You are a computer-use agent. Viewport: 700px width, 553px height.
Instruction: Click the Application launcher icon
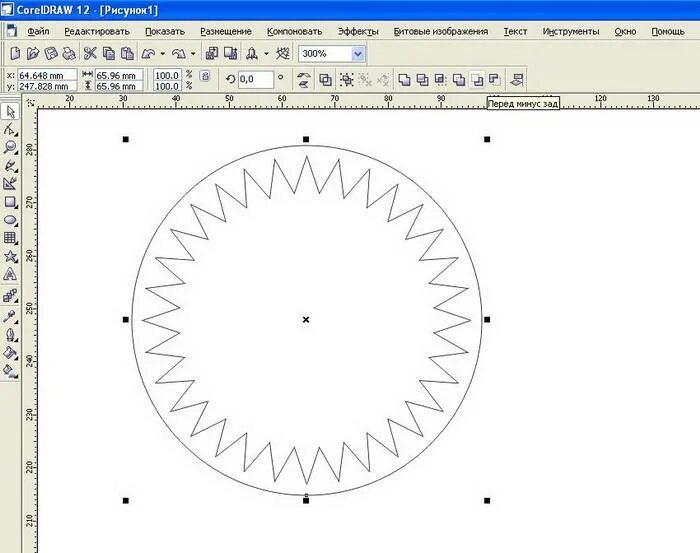tap(252, 54)
